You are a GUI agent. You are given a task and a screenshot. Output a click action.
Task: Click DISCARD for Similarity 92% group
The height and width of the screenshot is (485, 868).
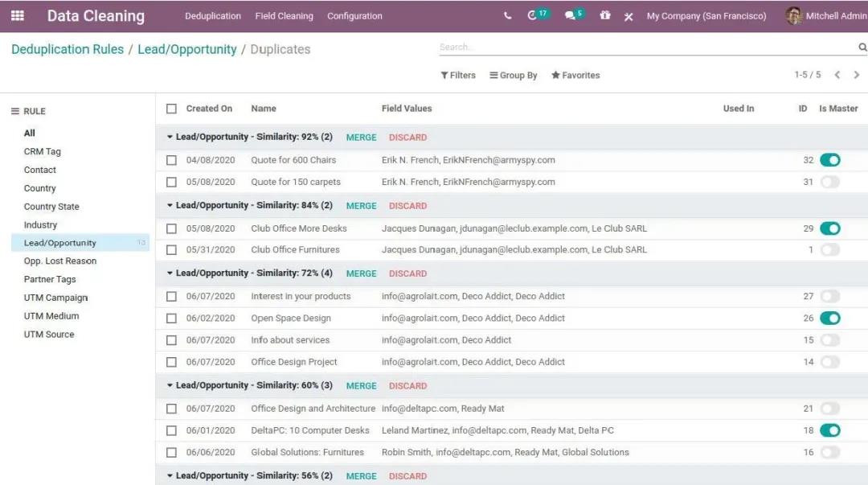pos(407,138)
